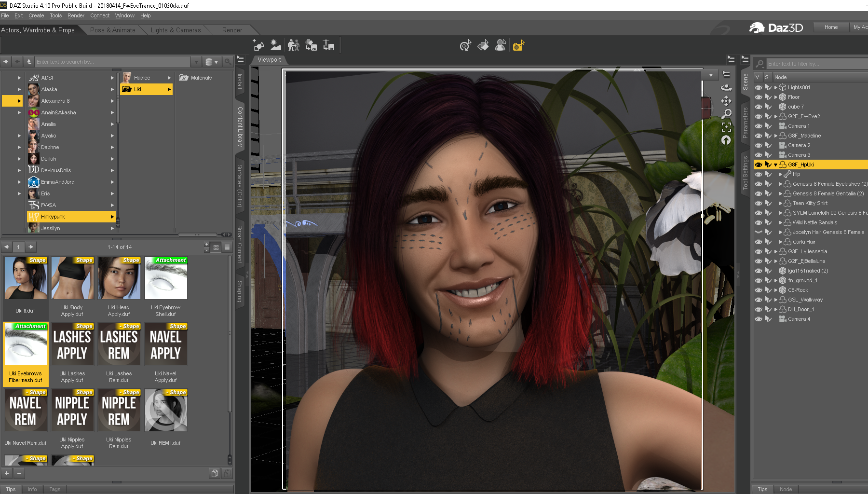Expand the Teen Kitty Shirt node
This screenshot has height=494, width=868.
(781, 203)
